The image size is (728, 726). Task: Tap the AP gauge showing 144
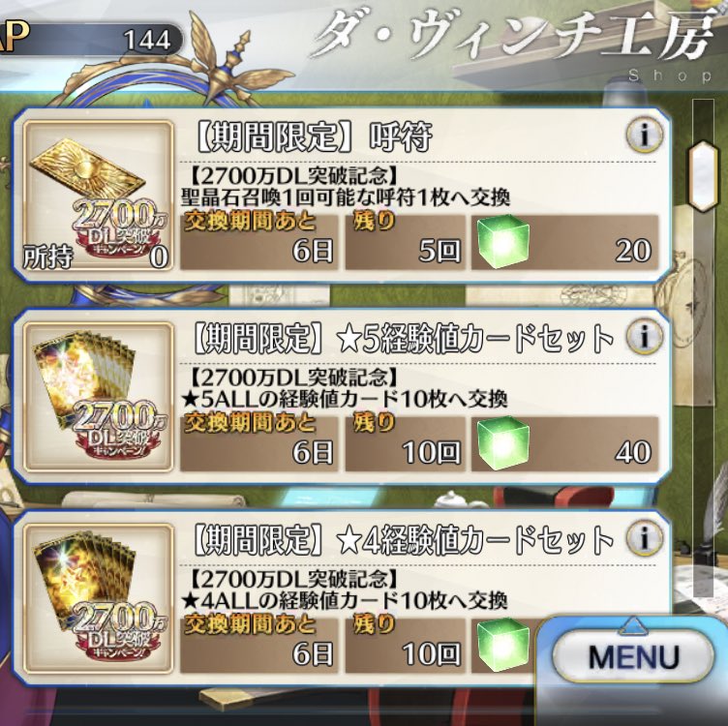[x=91, y=40]
